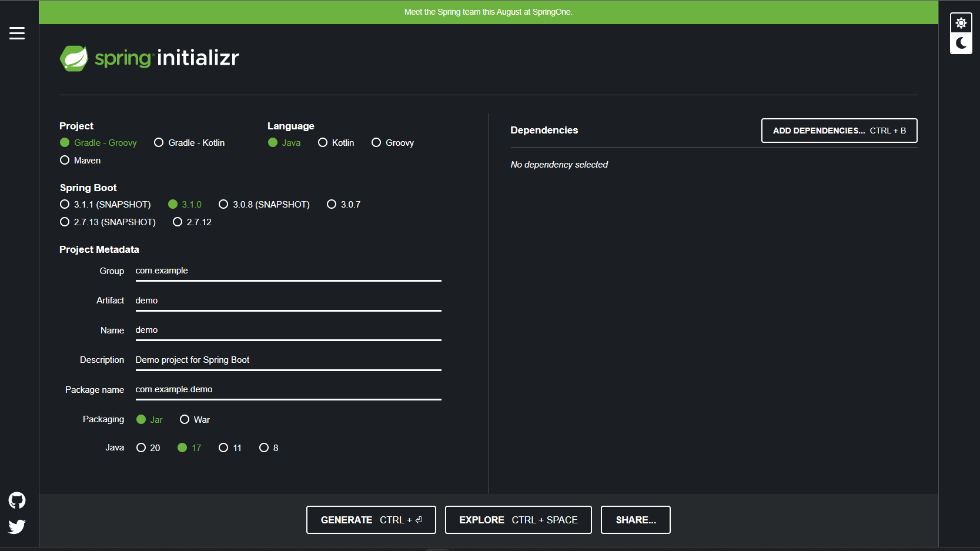Edit the Name field
This screenshot has height=551, width=980.
click(x=288, y=330)
